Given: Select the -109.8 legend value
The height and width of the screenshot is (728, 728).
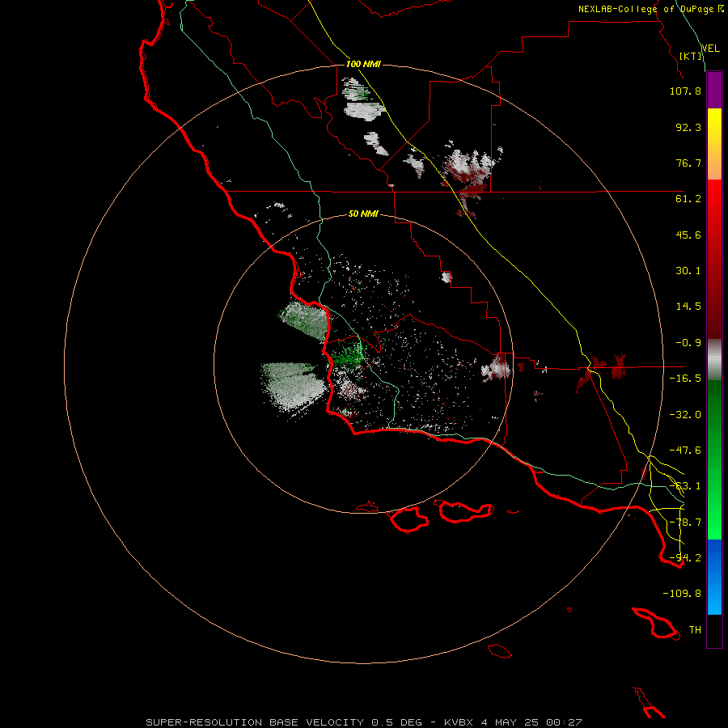Looking at the screenshot, I should click(682, 594).
